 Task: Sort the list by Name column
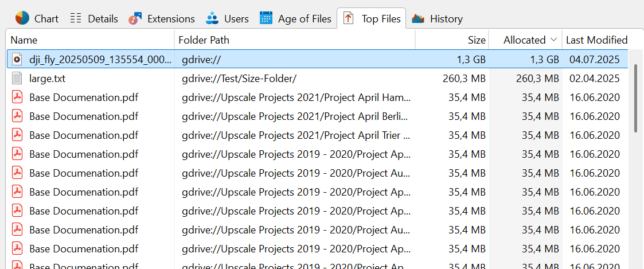pos(24,40)
